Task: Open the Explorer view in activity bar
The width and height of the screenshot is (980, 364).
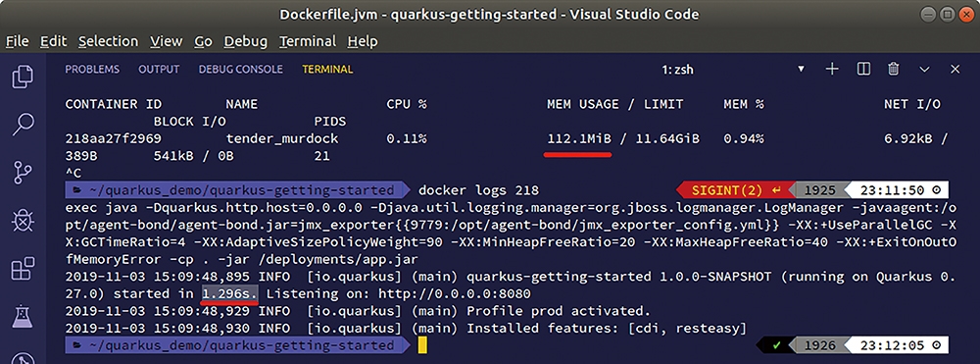Action: click(x=23, y=77)
